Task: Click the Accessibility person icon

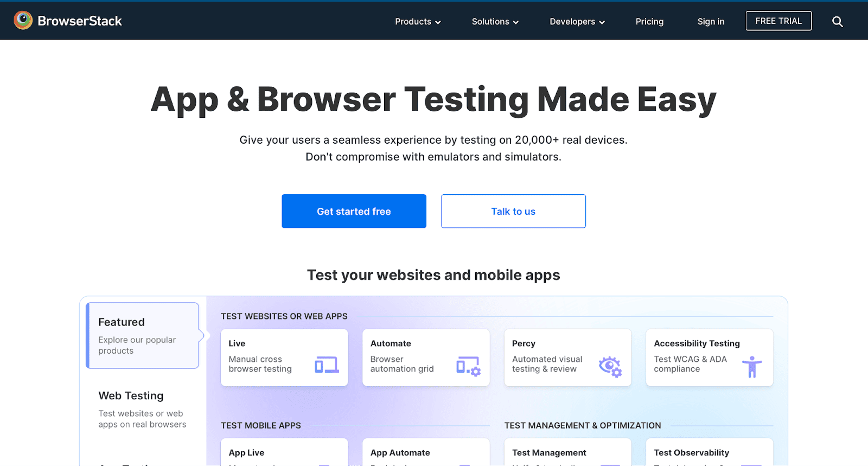Action: click(752, 367)
